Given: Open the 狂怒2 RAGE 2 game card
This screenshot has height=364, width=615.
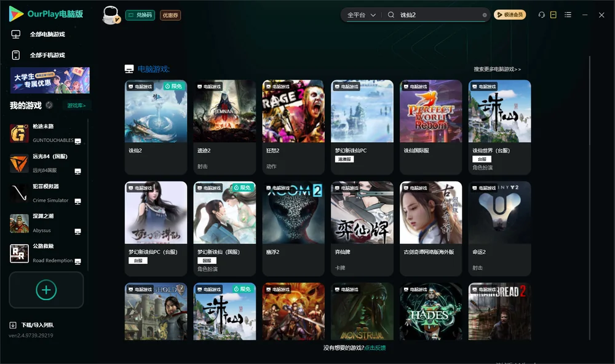Looking at the screenshot, I should 293,127.
